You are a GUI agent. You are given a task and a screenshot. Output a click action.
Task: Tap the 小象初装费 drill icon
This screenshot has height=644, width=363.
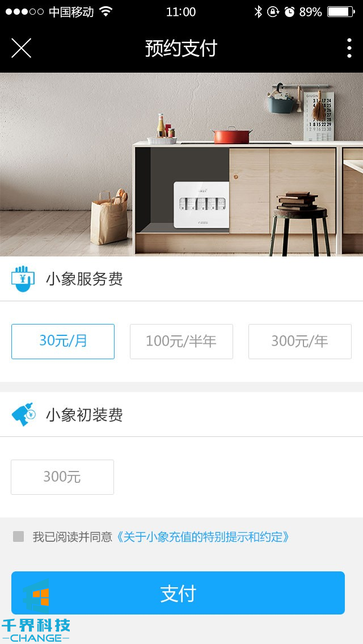click(x=23, y=414)
